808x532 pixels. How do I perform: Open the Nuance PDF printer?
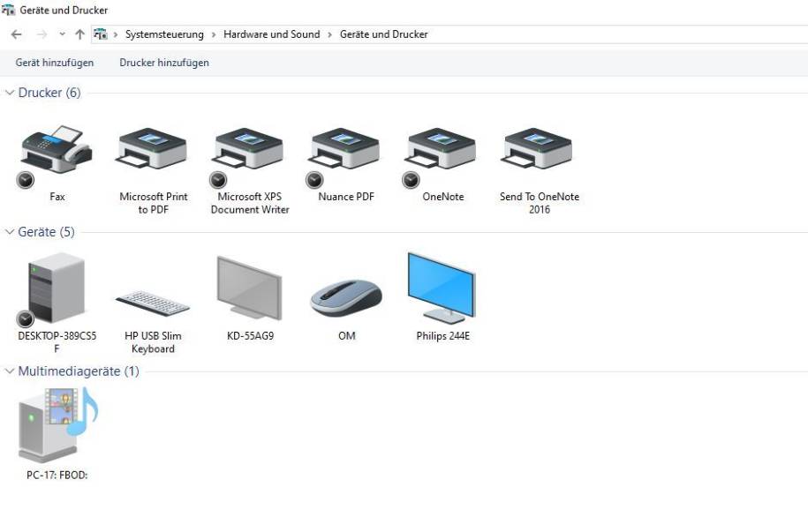tap(344, 150)
